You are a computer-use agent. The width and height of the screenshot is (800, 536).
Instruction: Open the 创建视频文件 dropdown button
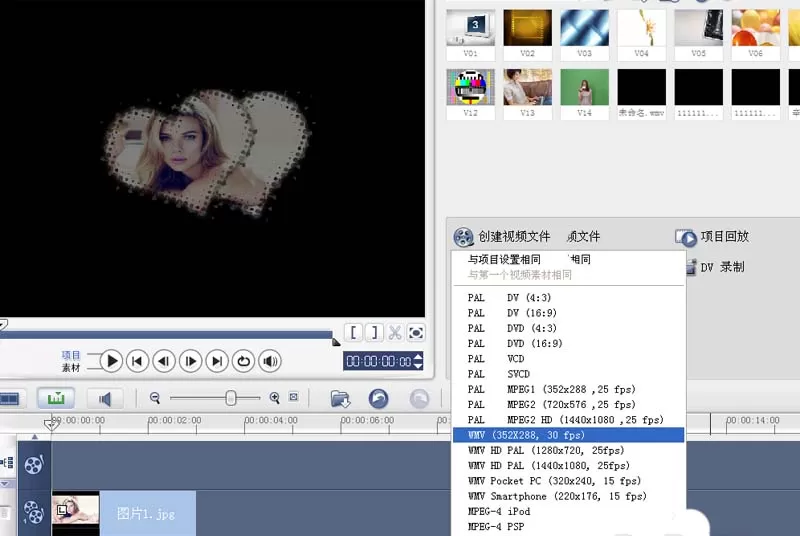[502, 237]
